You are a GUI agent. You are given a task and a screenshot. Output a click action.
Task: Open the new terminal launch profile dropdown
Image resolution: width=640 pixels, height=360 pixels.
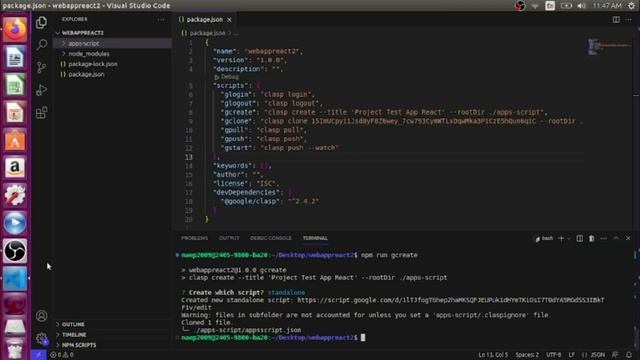pos(569,238)
